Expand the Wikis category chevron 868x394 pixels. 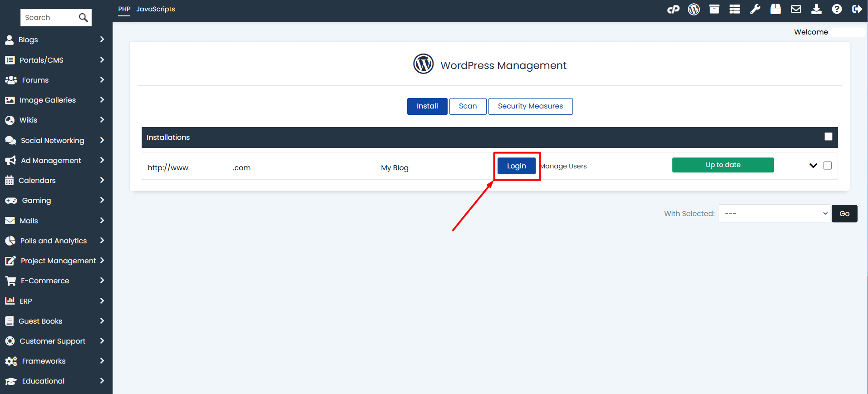pyautogui.click(x=102, y=120)
